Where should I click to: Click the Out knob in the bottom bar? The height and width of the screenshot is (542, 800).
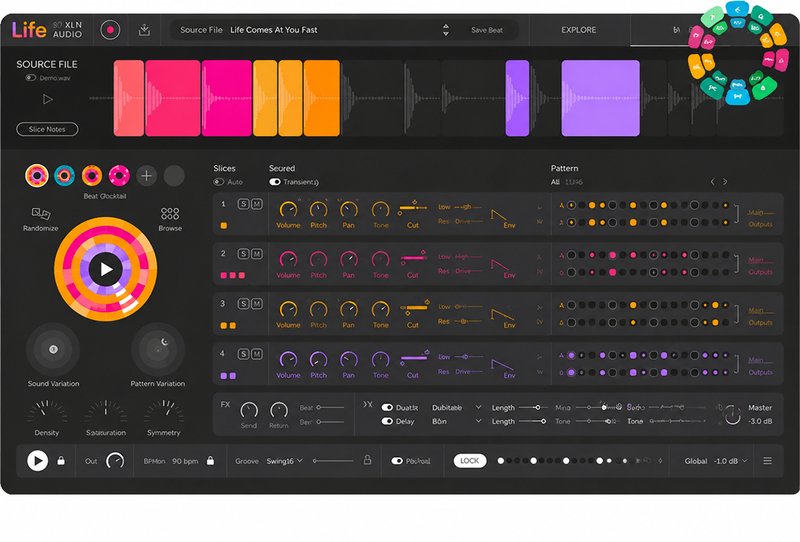click(x=115, y=461)
